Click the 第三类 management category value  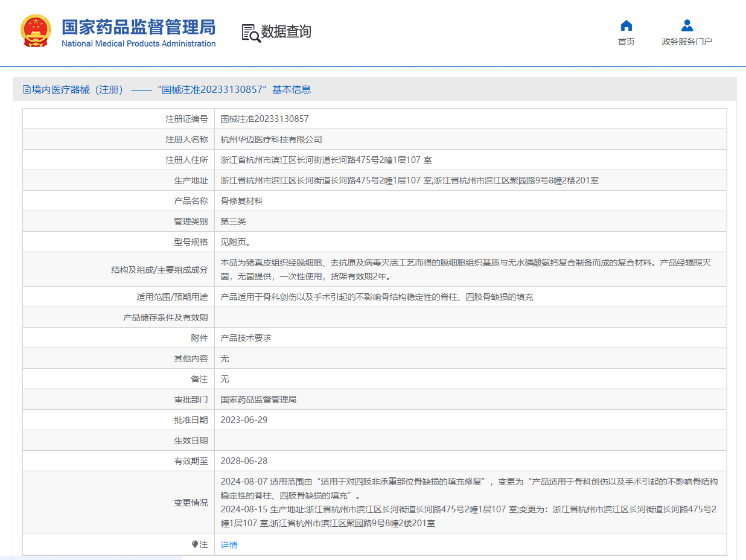pos(233,221)
